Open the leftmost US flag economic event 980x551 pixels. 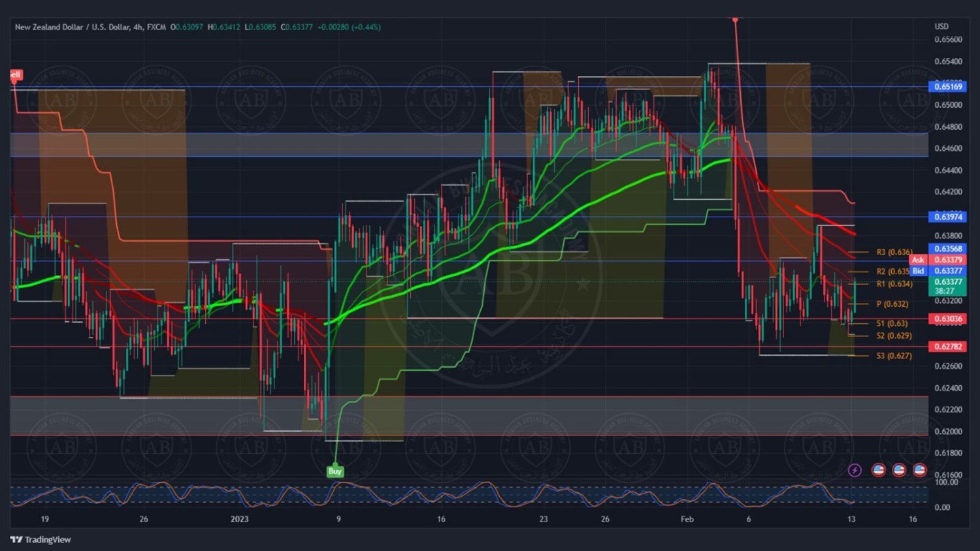(x=879, y=470)
